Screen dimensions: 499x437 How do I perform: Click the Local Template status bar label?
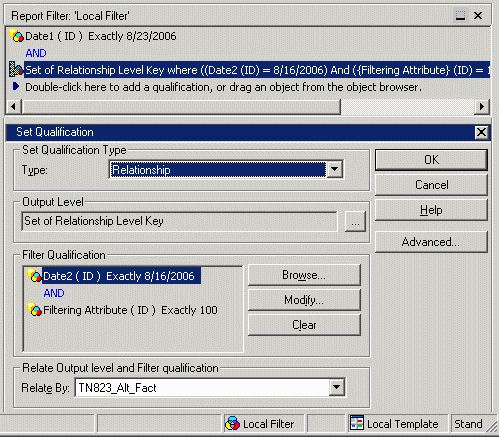403,424
